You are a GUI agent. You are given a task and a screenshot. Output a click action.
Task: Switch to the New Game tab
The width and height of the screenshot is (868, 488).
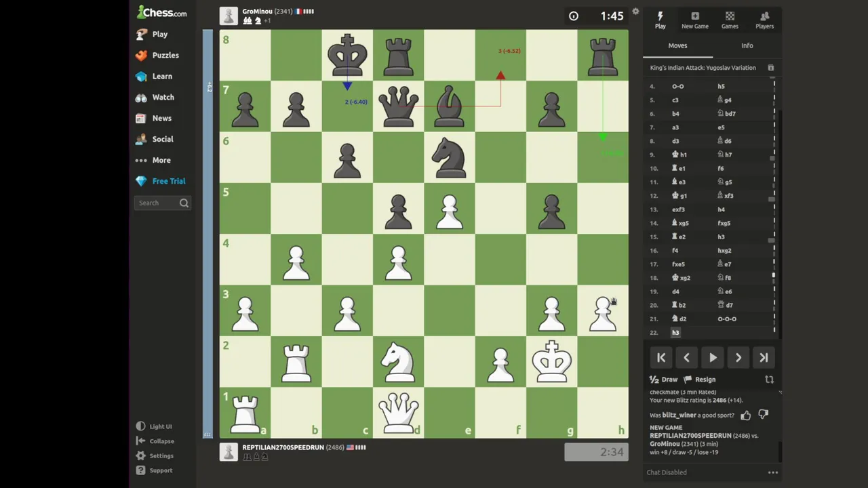point(695,20)
